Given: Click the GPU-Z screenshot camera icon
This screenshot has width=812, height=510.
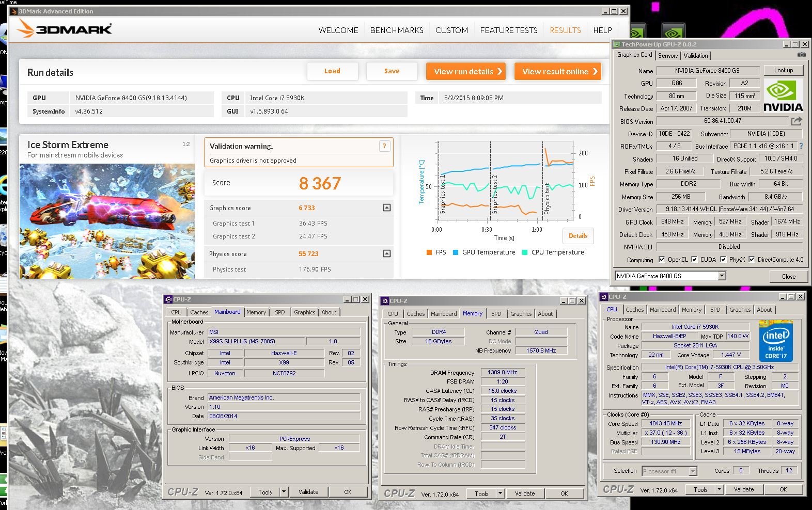Looking at the screenshot, I should [x=801, y=55].
